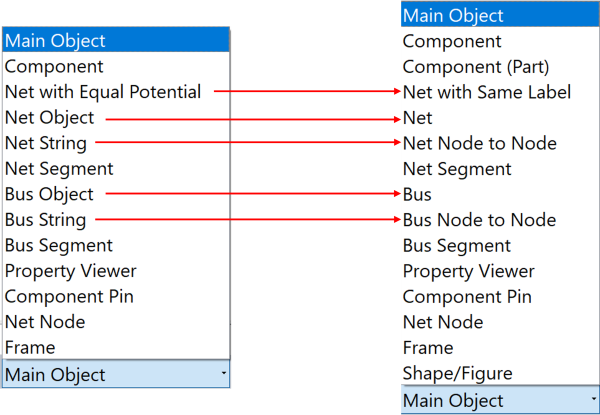Select 'Net Node' in right list

pyautogui.click(x=443, y=322)
